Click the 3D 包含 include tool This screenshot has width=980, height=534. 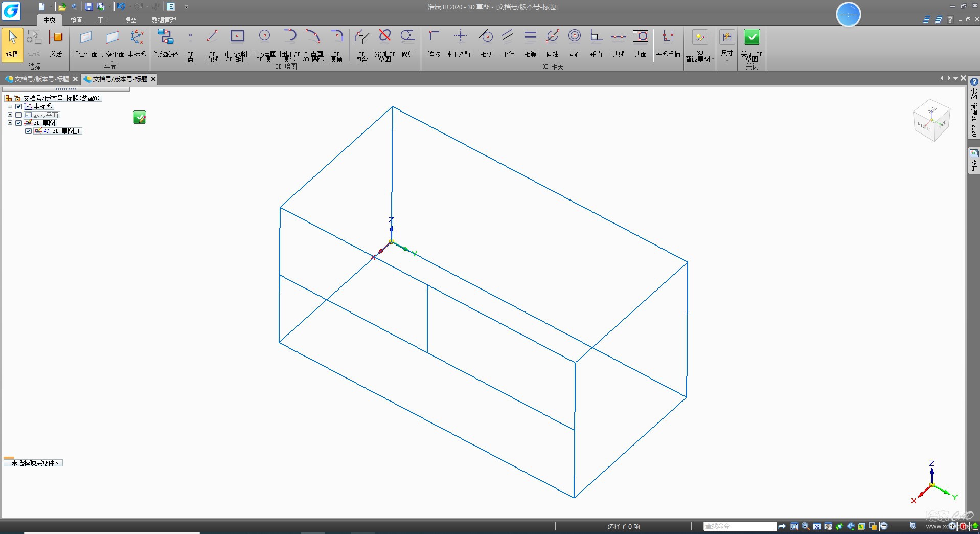[361, 45]
